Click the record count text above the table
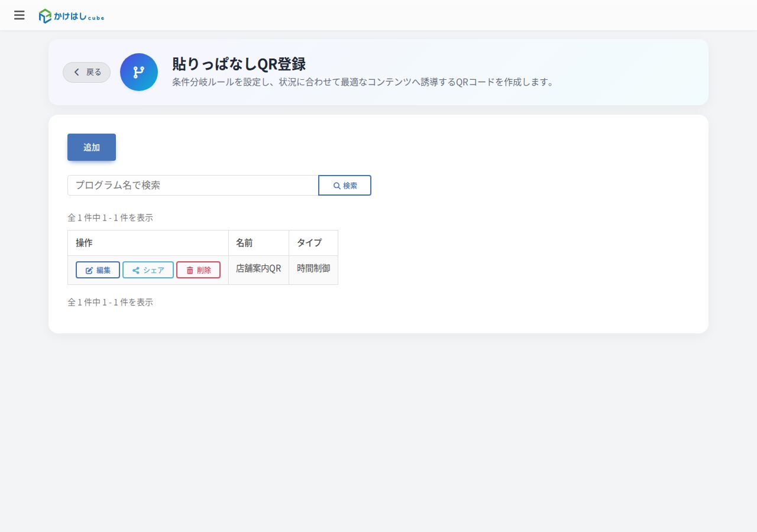The image size is (757, 532). pyautogui.click(x=111, y=218)
